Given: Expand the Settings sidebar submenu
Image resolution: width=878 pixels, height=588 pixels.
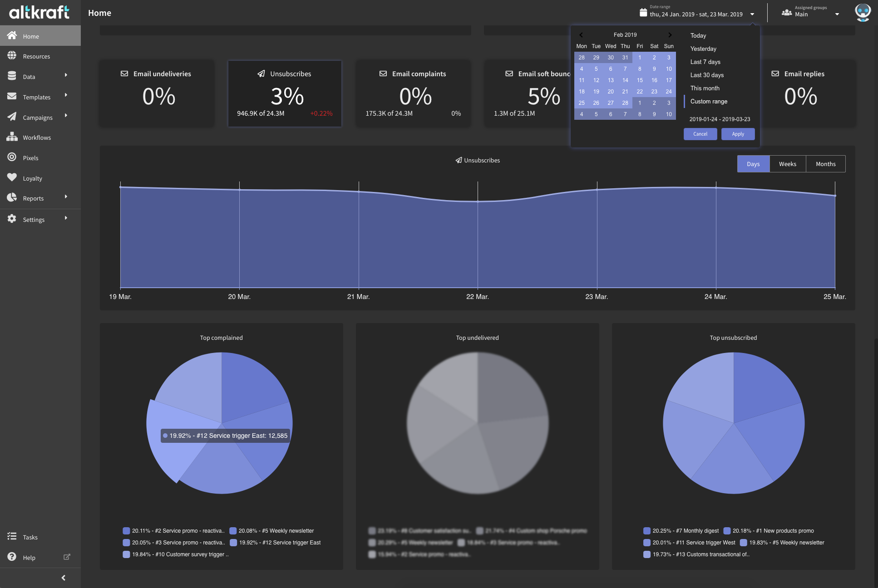Looking at the screenshot, I should click(x=66, y=219).
